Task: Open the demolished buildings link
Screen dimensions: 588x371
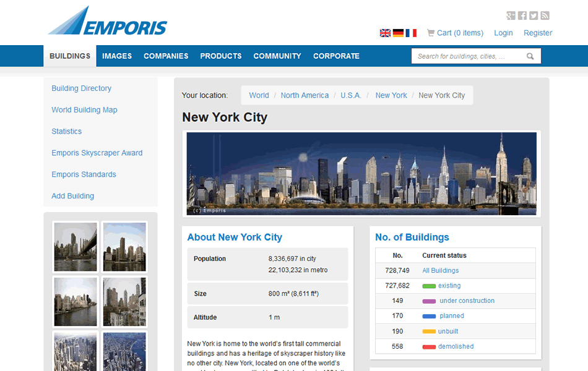Action: pyautogui.click(x=456, y=347)
